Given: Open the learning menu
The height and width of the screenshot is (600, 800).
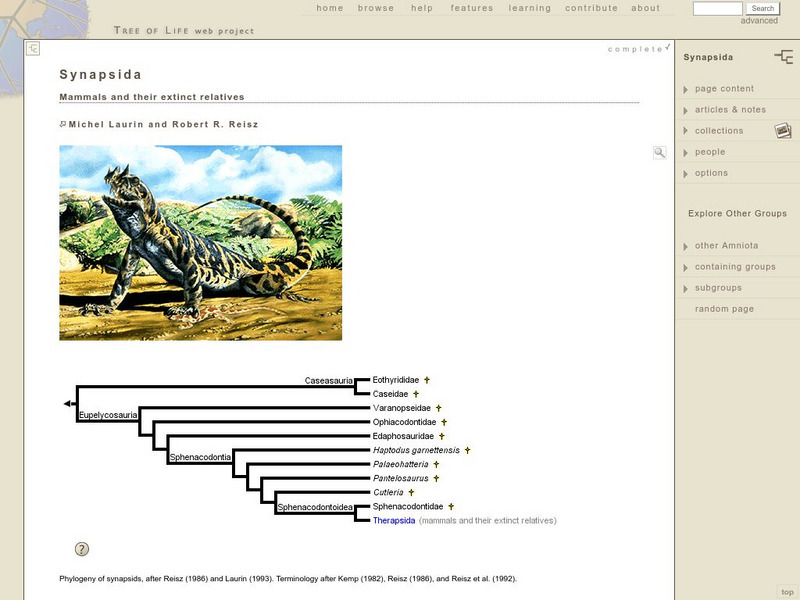Looking at the screenshot, I should click(529, 8).
